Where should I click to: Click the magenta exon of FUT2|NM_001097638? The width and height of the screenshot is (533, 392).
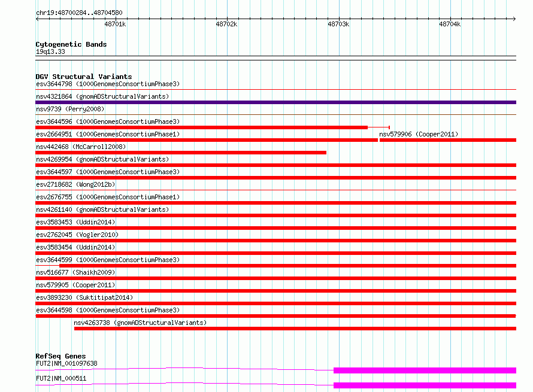pyautogui.click(x=425, y=370)
